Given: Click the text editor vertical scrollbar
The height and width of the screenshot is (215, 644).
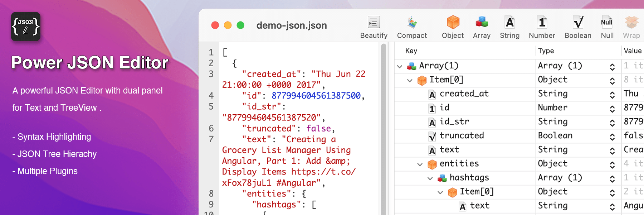Looking at the screenshot, I should tap(384, 129).
